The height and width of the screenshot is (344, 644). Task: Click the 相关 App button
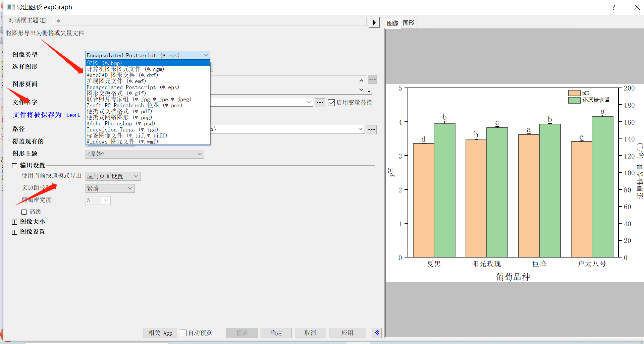tap(160, 333)
